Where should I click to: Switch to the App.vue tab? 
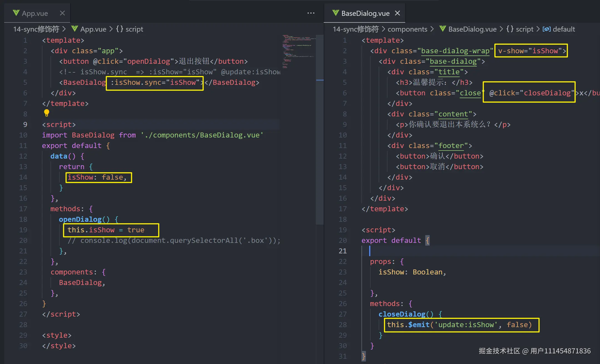pos(35,13)
